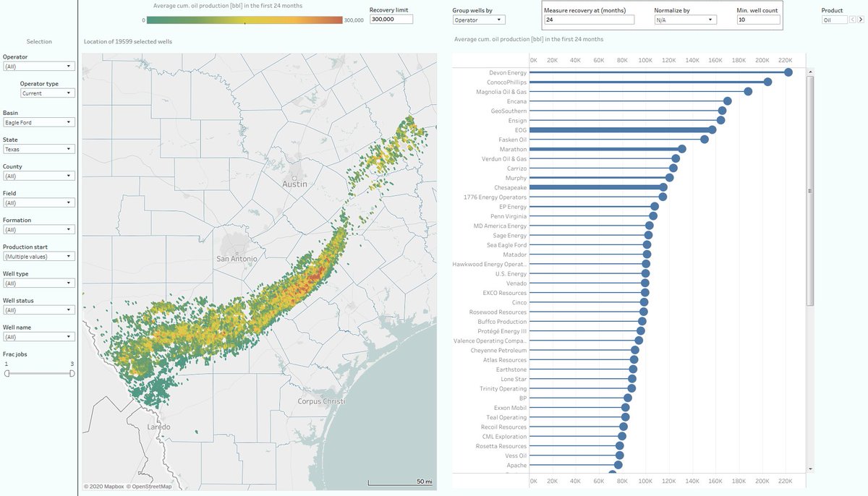
Task: Click the EXCO Resources label
Action: pyautogui.click(x=505, y=293)
